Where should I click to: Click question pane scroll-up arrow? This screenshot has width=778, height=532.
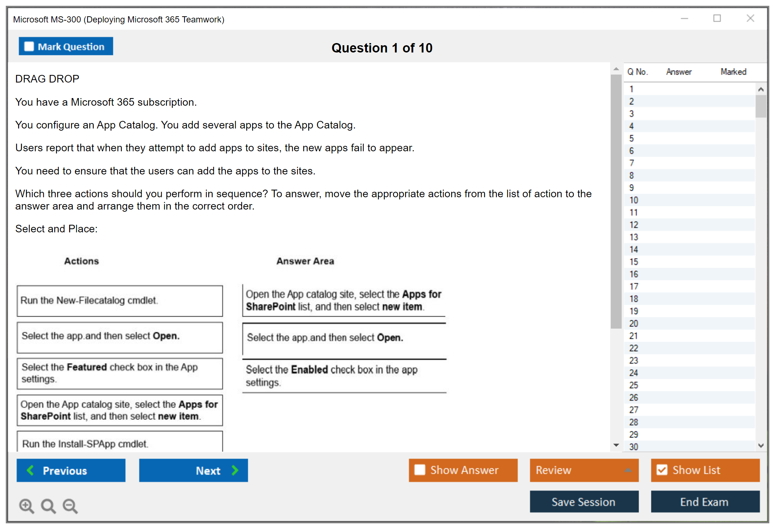(616, 69)
